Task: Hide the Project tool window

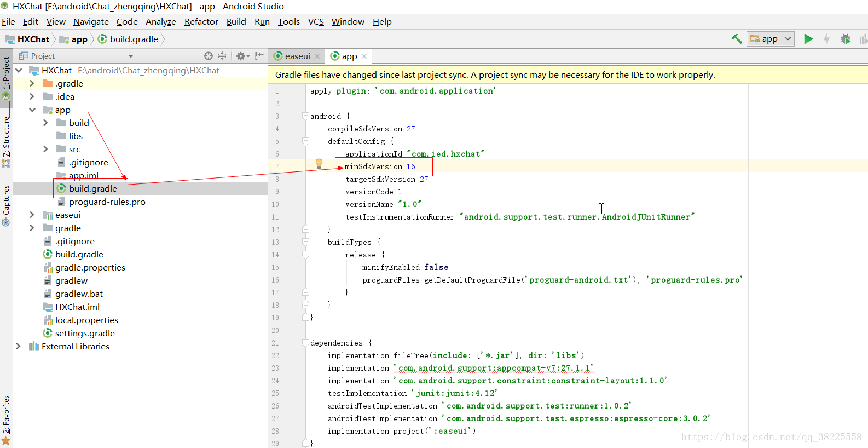Action: [x=259, y=56]
